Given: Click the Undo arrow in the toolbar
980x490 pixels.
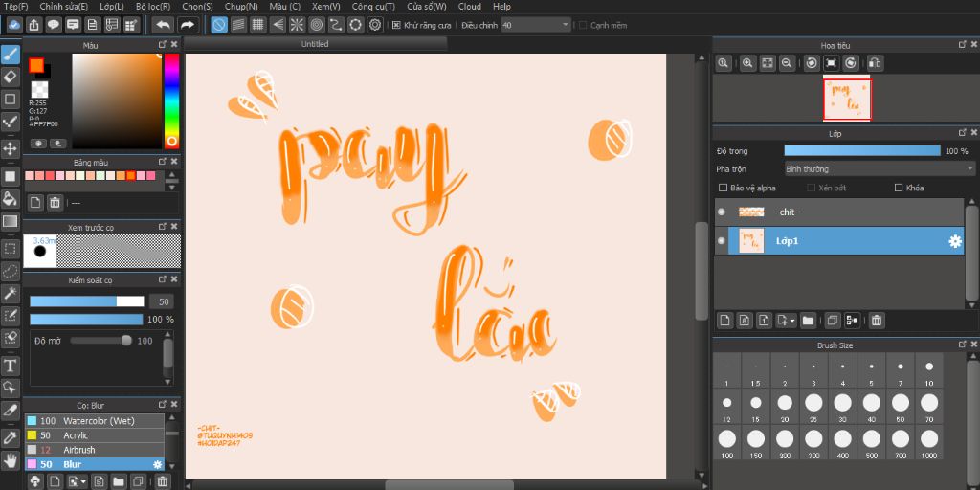Looking at the screenshot, I should click(x=163, y=25).
